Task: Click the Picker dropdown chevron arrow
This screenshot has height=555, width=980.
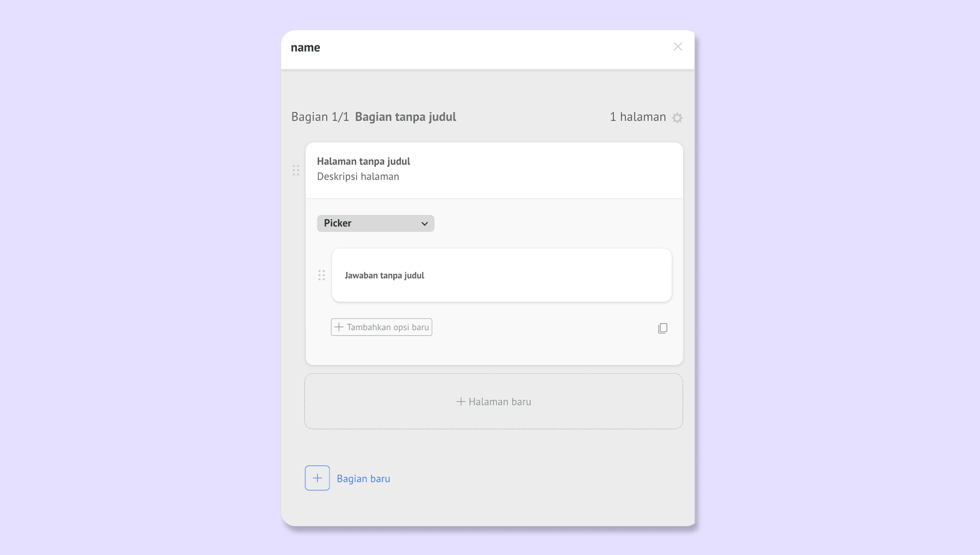Action: [424, 224]
